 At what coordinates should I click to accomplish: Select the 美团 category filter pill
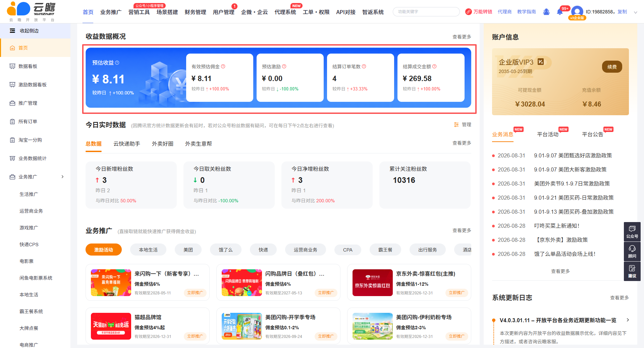(x=188, y=250)
